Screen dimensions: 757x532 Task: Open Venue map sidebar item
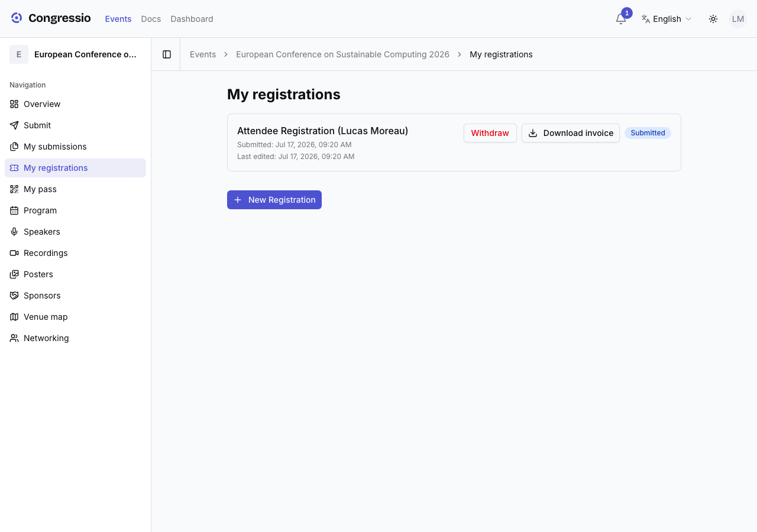click(x=75, y=317)
